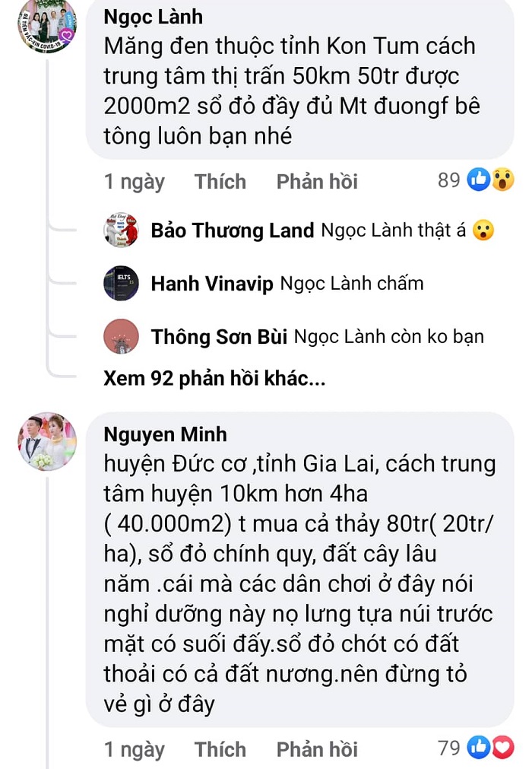532x769 pixels.
Task: Click wow emoji in Bảo Thương Land's reply
Action: tap(483, 230)
